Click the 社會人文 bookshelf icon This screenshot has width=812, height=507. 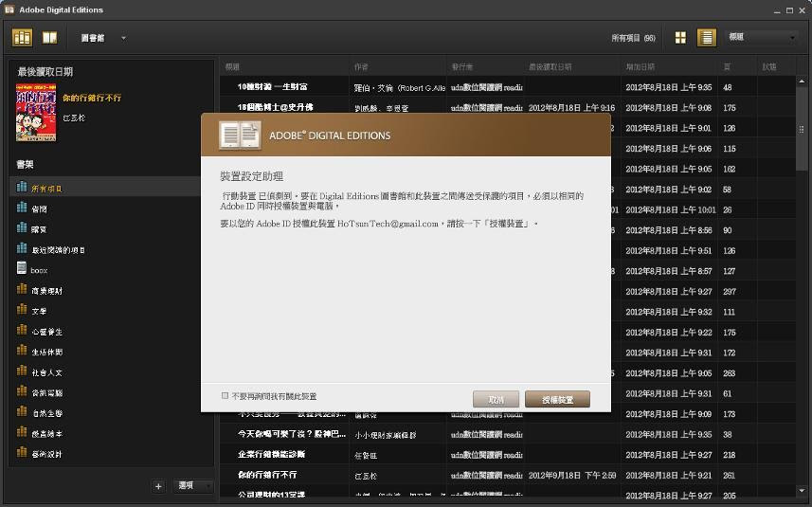22,371
